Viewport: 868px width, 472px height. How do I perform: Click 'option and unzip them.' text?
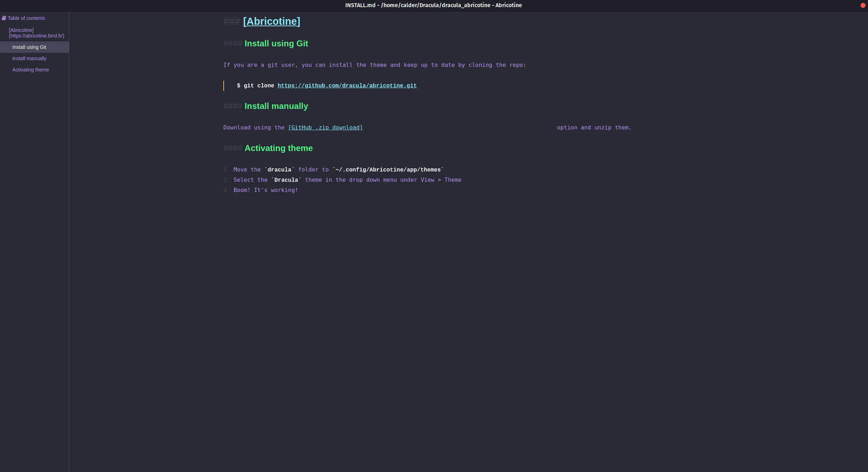[x=594, y=127]
